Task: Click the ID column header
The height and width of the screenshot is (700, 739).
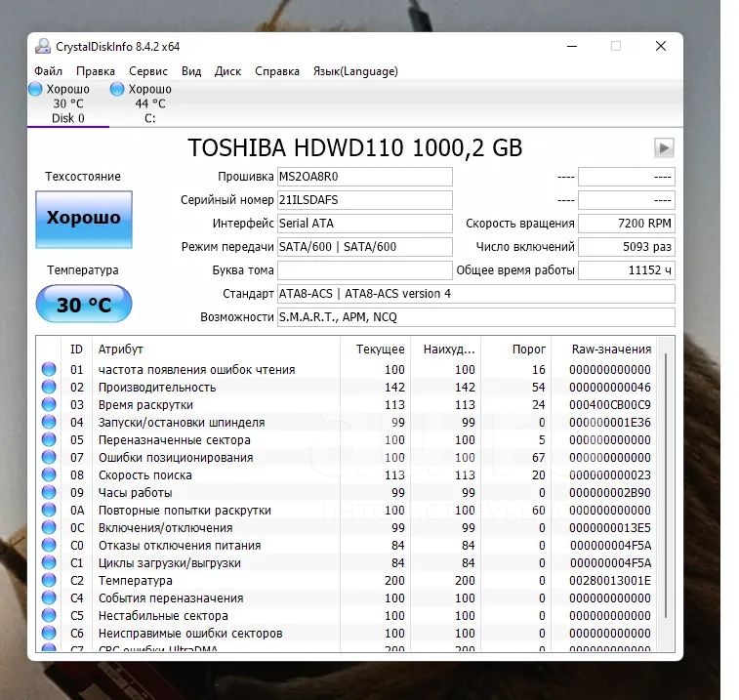Action: click(x=77, y=350)
